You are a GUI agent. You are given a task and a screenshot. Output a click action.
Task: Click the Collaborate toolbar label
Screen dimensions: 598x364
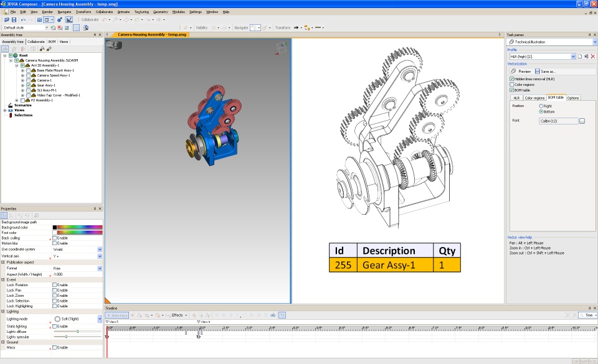tap(90, 19)
